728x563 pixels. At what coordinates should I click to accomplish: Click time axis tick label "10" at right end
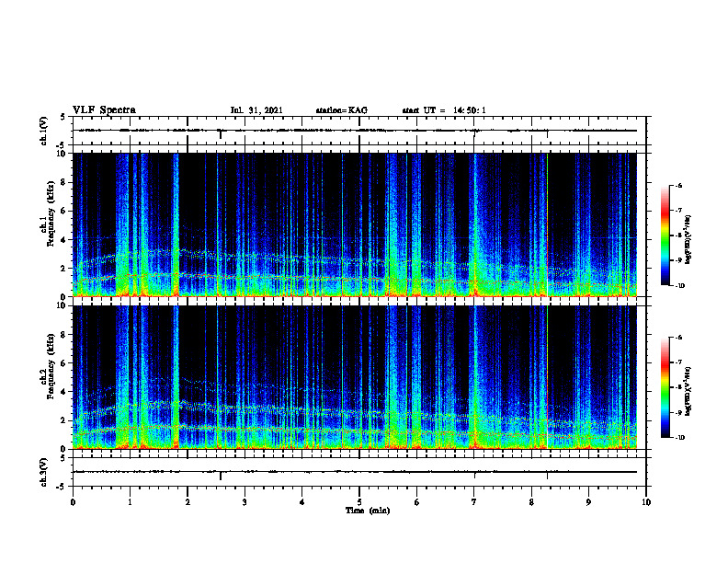click(646, 502)
